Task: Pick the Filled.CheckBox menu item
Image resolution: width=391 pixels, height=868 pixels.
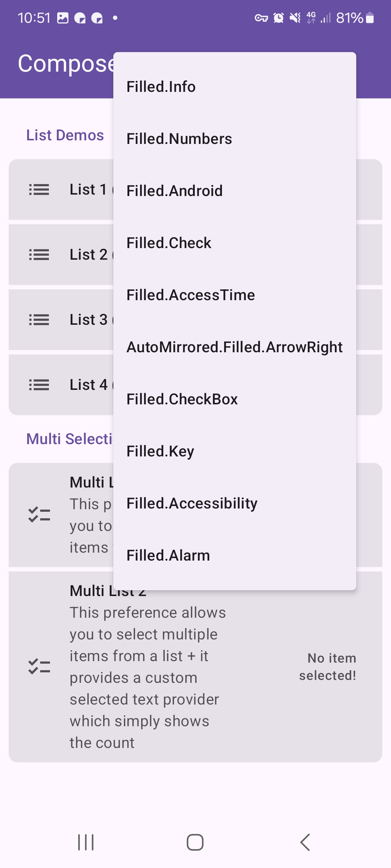Action: point(235,399)
